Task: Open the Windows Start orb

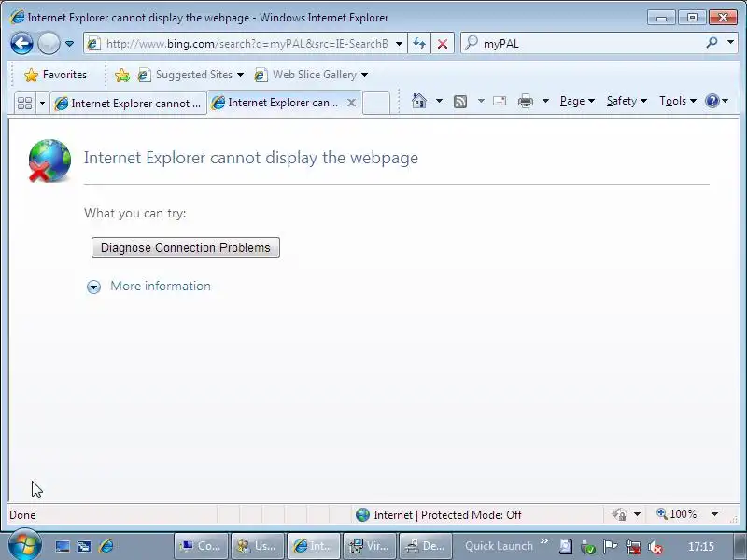Action: tap(24, 545)
